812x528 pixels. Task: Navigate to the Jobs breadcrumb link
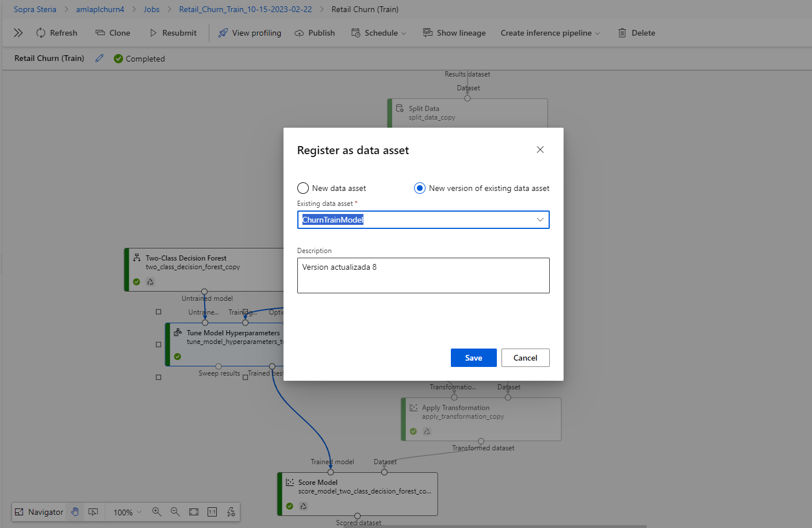(151, 9)
